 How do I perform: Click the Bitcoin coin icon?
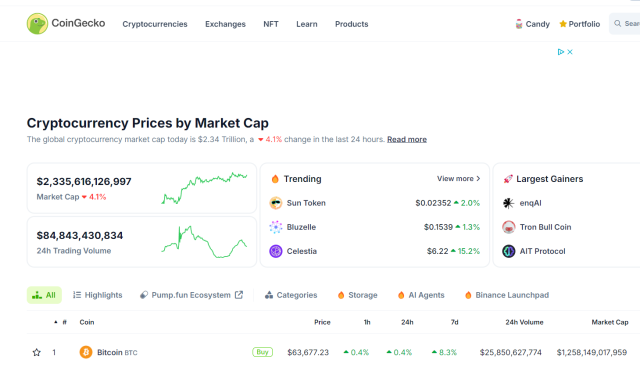[86, 352]
